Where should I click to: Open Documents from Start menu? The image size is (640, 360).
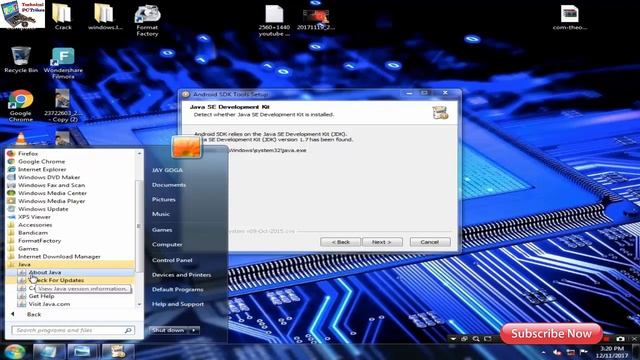pyautogui.click(x=169, y=185)
